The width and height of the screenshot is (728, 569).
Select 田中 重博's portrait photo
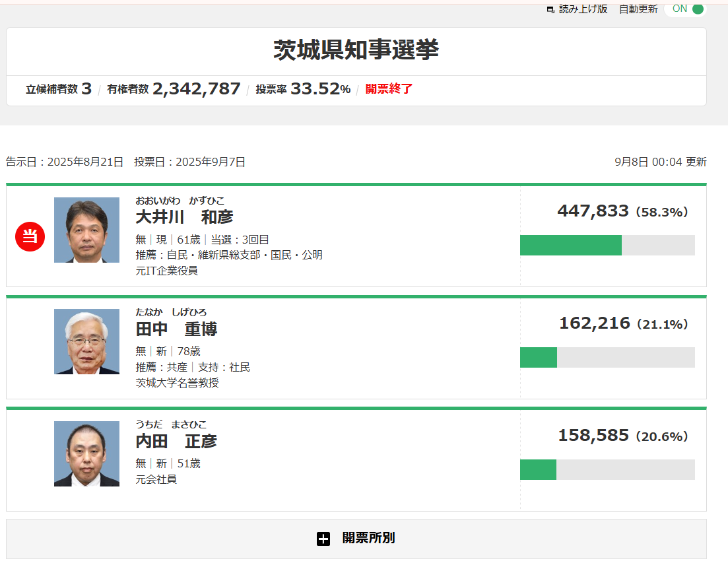point(86,342)
